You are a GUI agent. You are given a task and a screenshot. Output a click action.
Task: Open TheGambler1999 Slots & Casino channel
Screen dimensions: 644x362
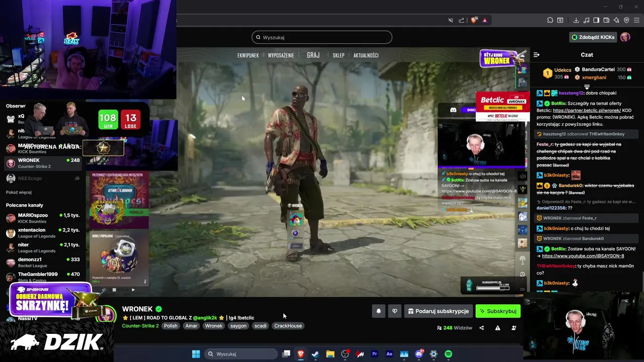click(x=43, y=277)
